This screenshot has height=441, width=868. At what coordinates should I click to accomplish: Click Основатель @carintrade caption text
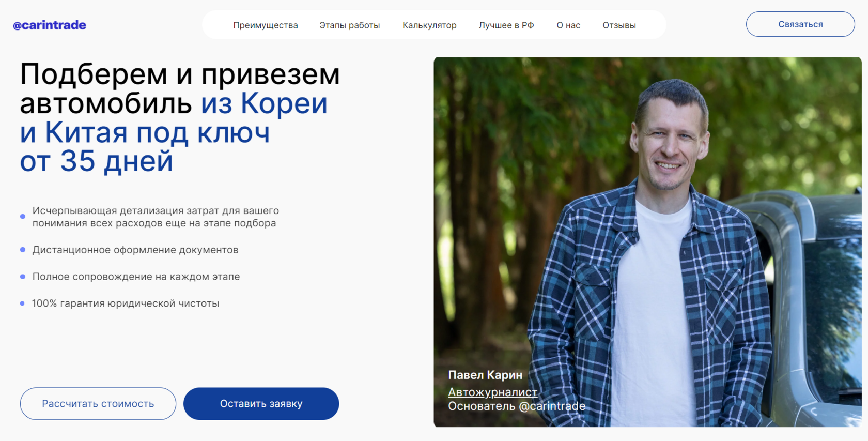pos(517,406)
